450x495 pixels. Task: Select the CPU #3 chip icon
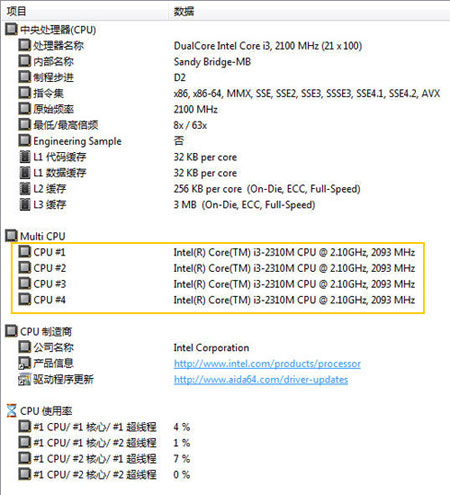[x=24, y=283]
